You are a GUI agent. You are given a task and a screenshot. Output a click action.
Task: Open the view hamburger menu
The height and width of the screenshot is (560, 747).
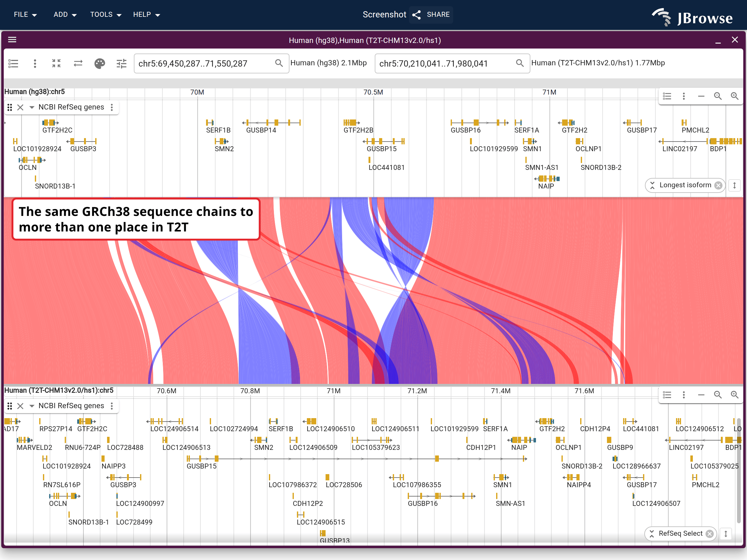(12, 40)
